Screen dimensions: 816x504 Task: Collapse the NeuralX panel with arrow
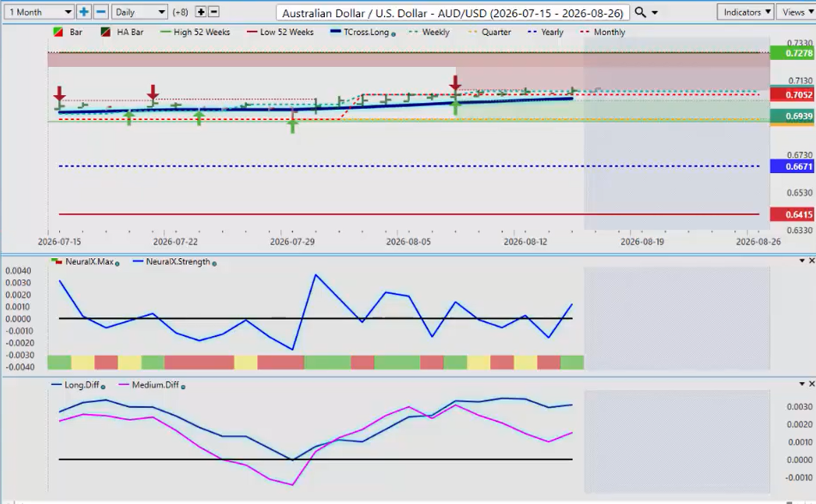802,261
